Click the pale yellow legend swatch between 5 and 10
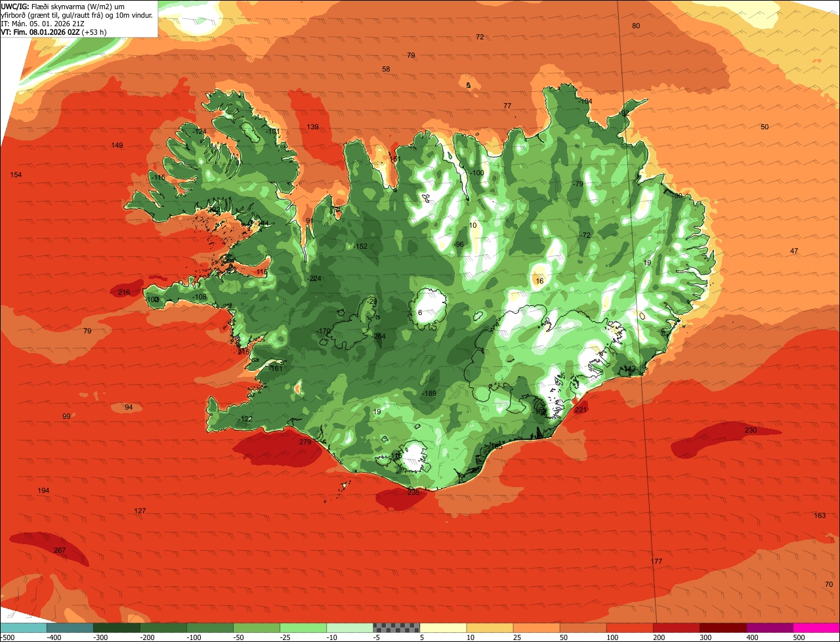840x642 pixels. [x=443, y=628]
